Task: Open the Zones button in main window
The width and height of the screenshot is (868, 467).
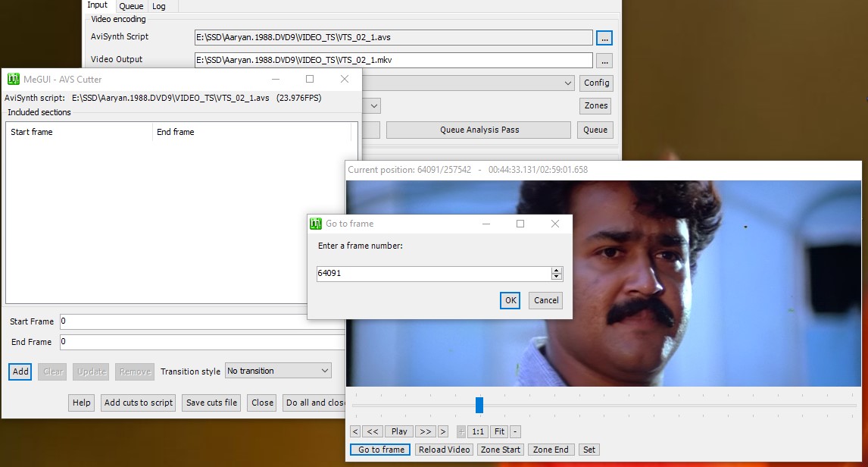Action: click(x=596, y=105)
